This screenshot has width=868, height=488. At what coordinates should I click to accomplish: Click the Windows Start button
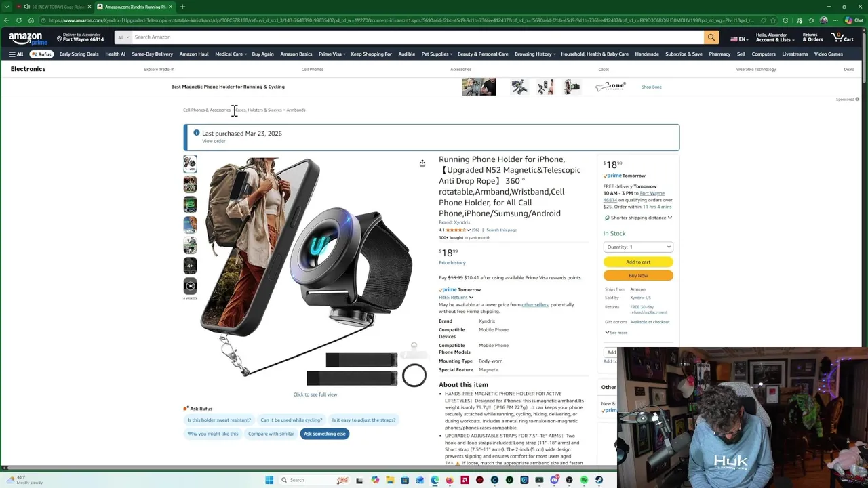(x=269, y=480)
